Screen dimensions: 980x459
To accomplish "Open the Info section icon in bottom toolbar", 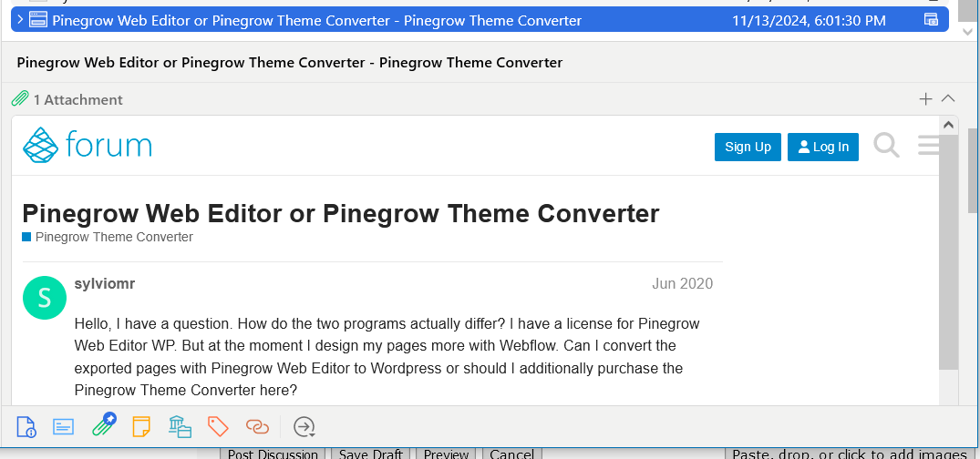I will click(26, 426).
